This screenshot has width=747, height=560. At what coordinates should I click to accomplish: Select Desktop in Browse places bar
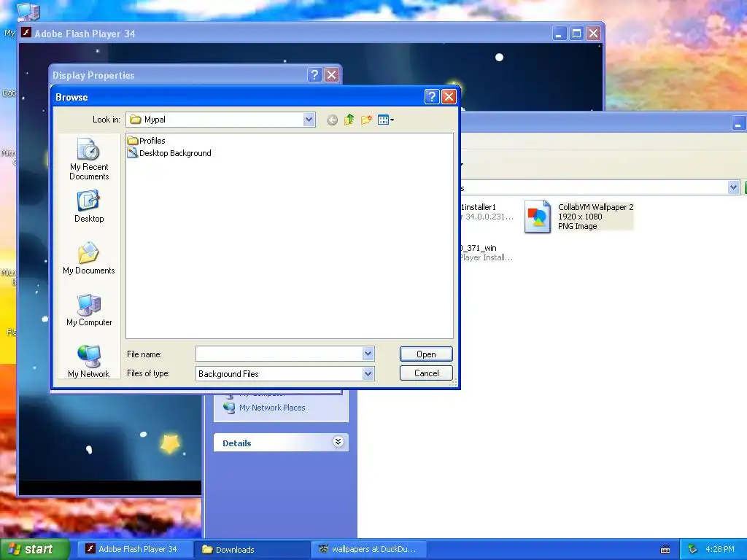(x=88, y=206)
